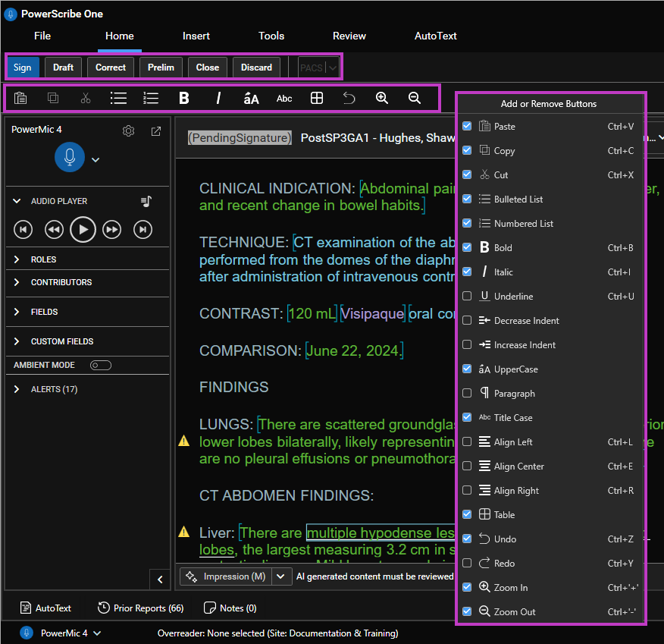664x644 pixels.
Task: Sign the report
Action: pos(23,68)
